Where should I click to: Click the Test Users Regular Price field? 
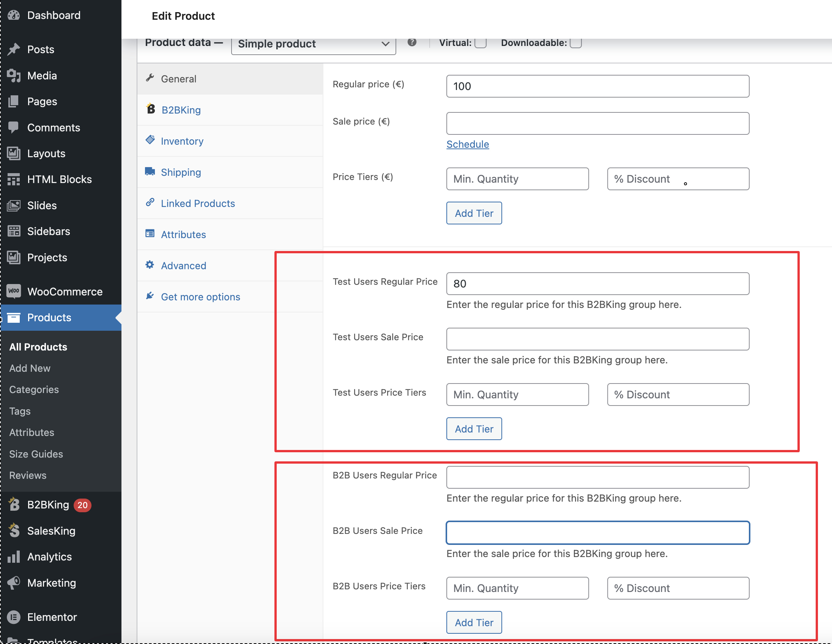598,284
